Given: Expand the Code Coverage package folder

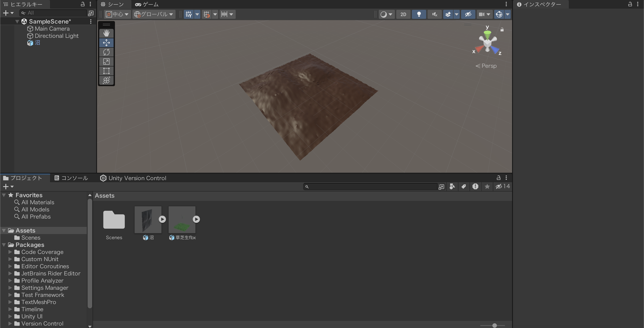Looking at the screenshot, I should point(10,252).
